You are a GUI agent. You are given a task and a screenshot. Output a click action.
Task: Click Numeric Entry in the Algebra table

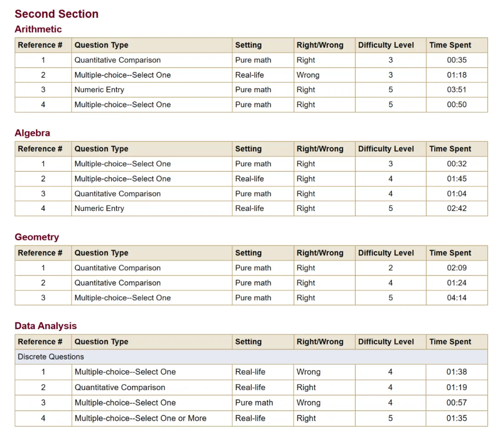[99, 209]
